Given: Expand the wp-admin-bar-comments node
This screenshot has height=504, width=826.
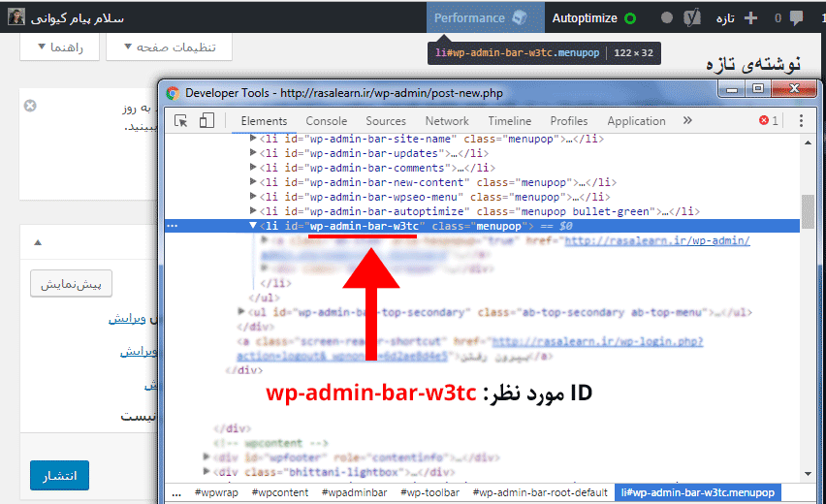Looking at the screenshot, I should (253, 167).
